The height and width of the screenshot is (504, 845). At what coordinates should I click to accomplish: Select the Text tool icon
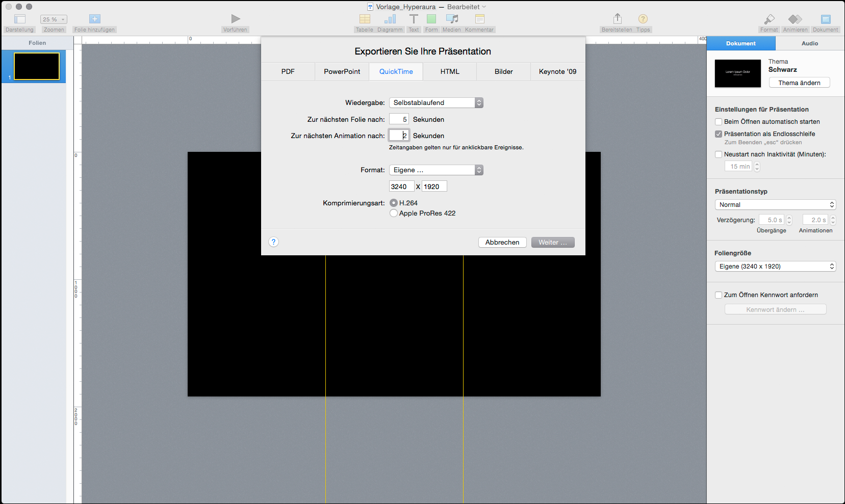[x=414, y=19]
